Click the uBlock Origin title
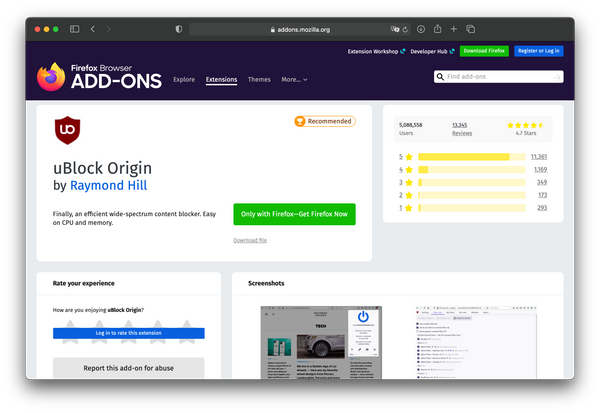Screen dimensions: 600x413 (x=103, y=168)
